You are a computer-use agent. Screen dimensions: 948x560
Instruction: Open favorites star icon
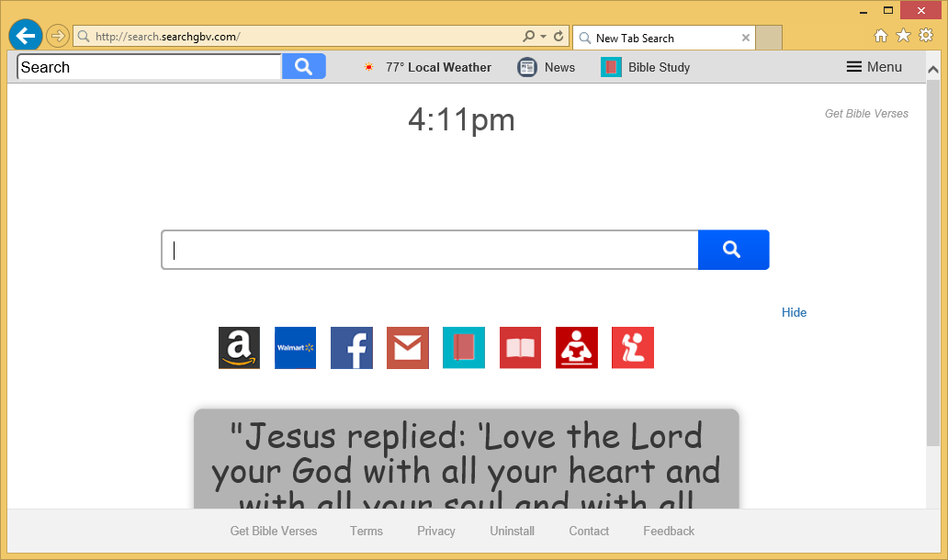pyautogui.click(x=903, y=36)
